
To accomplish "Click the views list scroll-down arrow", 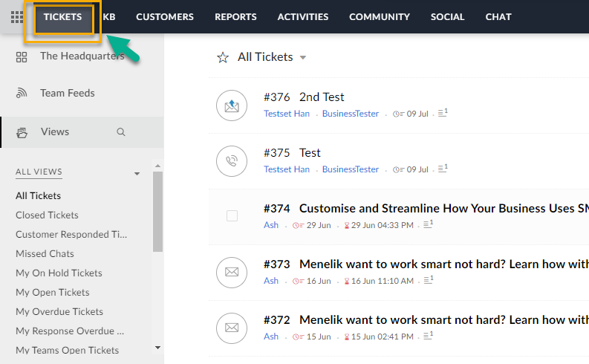I will tap(157, 348).
